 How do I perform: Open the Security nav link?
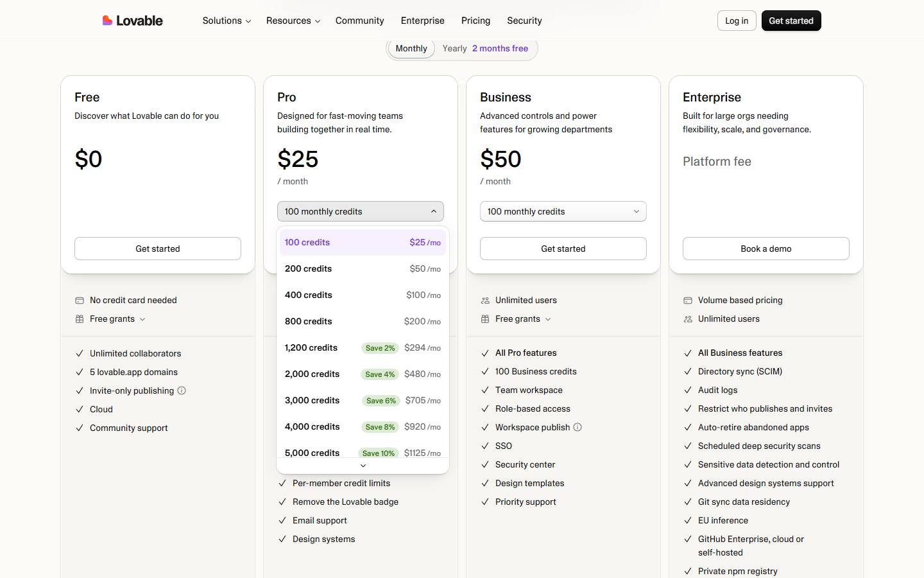click(524, 21)
